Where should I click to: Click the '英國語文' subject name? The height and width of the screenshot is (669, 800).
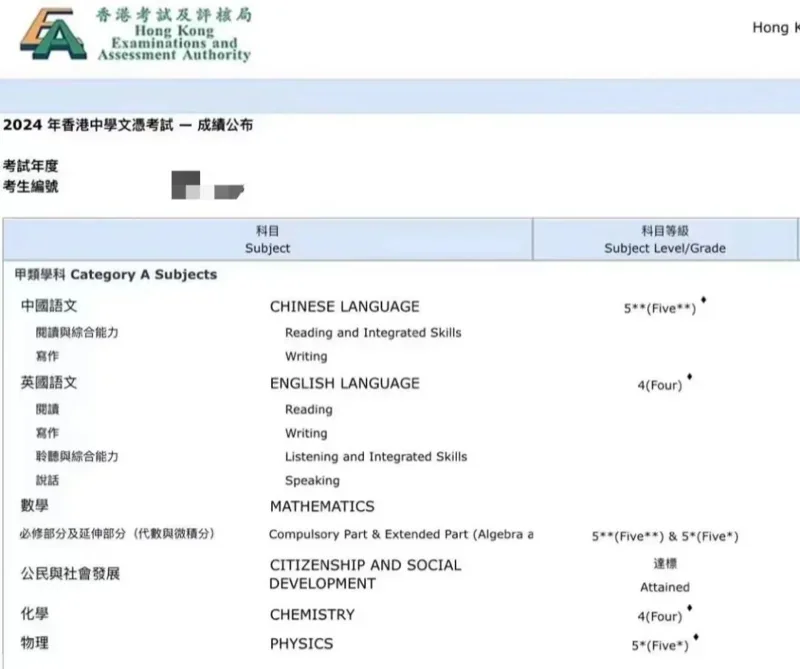49,383
